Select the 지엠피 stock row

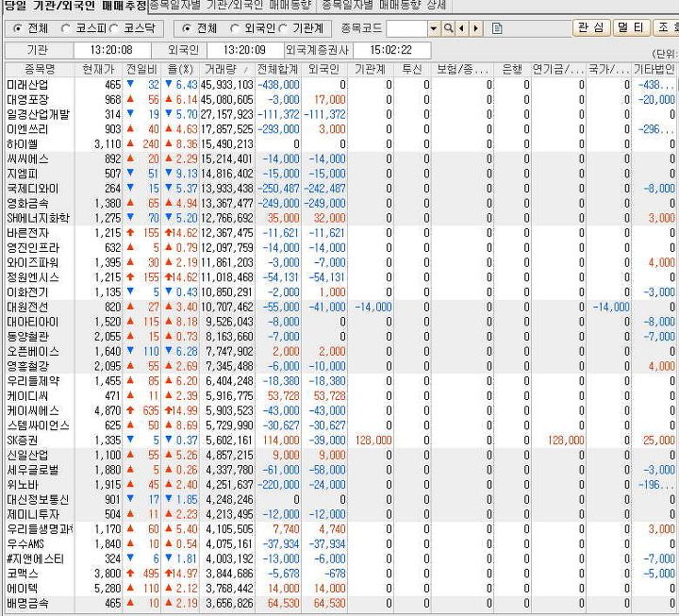340,174
